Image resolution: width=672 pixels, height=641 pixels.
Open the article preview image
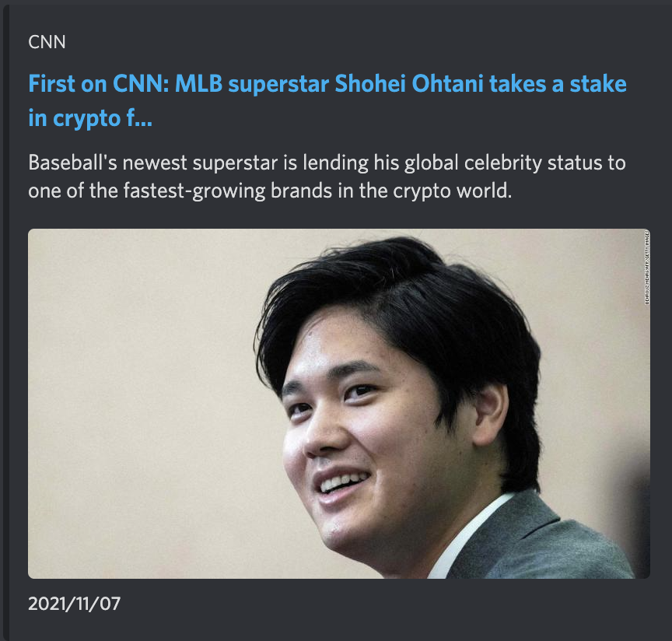338,403
